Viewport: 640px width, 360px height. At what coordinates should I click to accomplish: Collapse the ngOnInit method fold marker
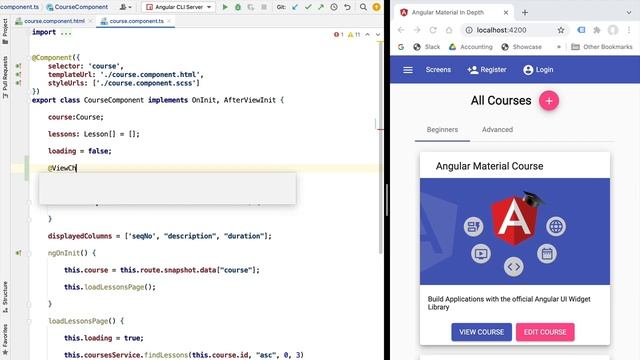[x=29, y=253]
